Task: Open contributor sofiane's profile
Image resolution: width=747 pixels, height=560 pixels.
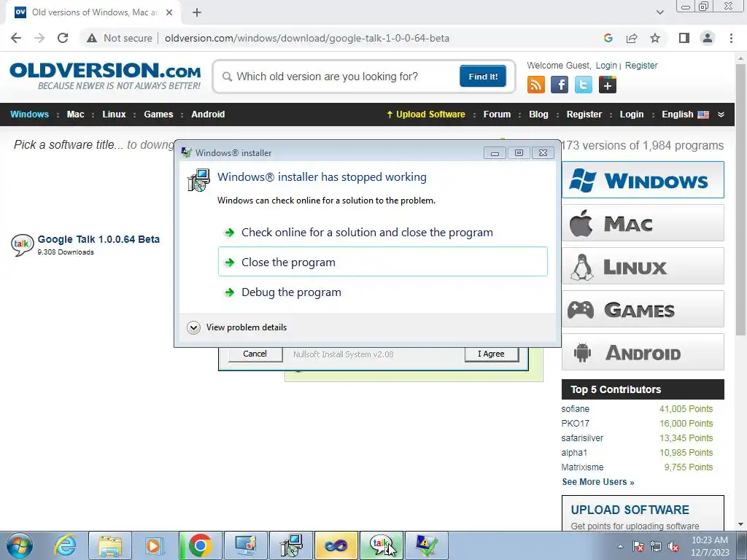Action: pos(575,409)
